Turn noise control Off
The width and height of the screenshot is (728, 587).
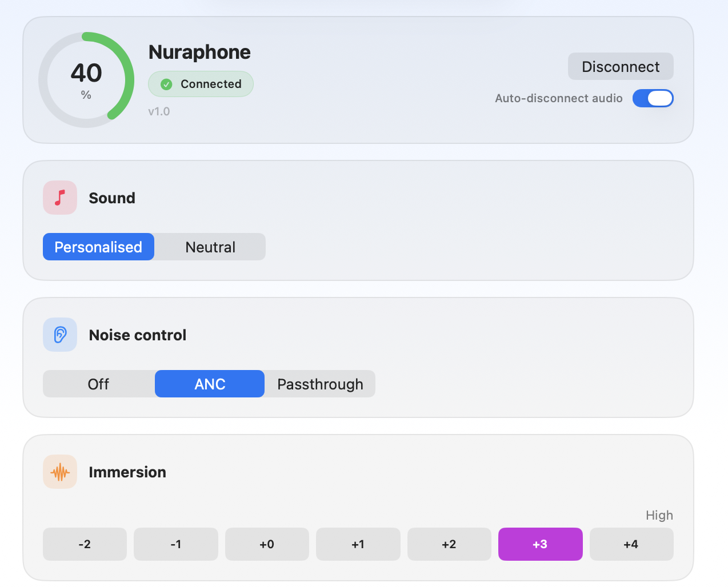point(98,384)
